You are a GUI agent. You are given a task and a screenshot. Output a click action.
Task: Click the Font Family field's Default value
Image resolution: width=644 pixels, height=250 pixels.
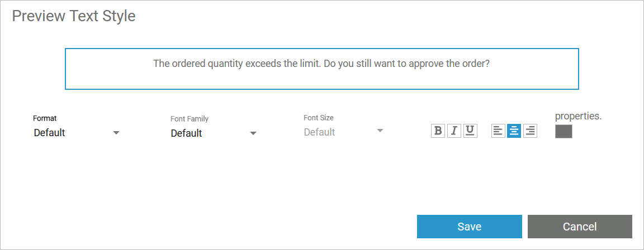(187, 133)
